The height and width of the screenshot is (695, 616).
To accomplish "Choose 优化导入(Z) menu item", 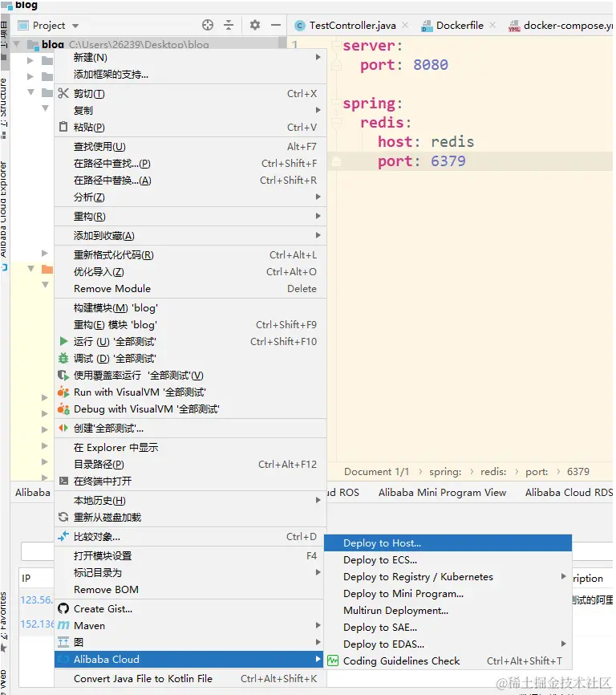I will tap(190, 272).
